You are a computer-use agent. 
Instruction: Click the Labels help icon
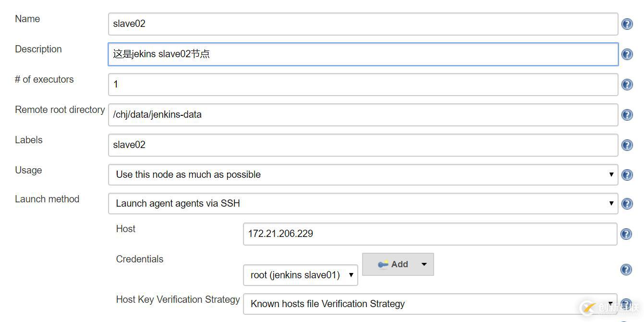coord(627,145)
